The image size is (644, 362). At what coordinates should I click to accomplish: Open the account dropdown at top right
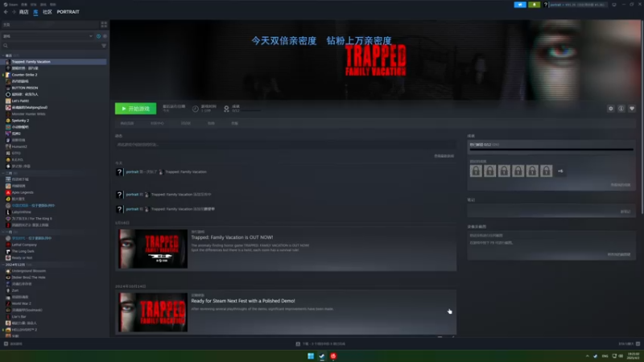(577, 5)
